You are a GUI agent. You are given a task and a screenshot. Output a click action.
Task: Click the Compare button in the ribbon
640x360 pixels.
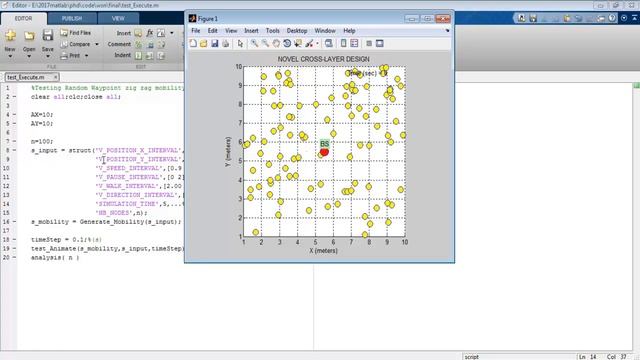(76, 44)
